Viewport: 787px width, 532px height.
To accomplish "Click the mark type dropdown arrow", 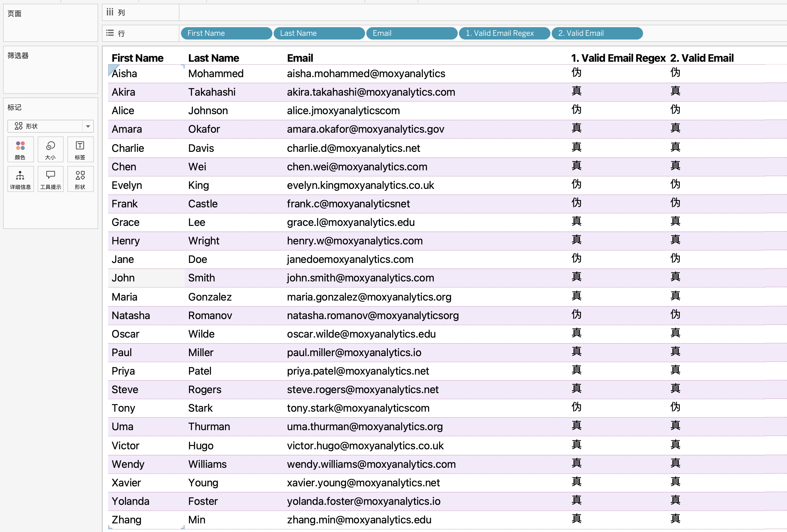I will (88, 126).
